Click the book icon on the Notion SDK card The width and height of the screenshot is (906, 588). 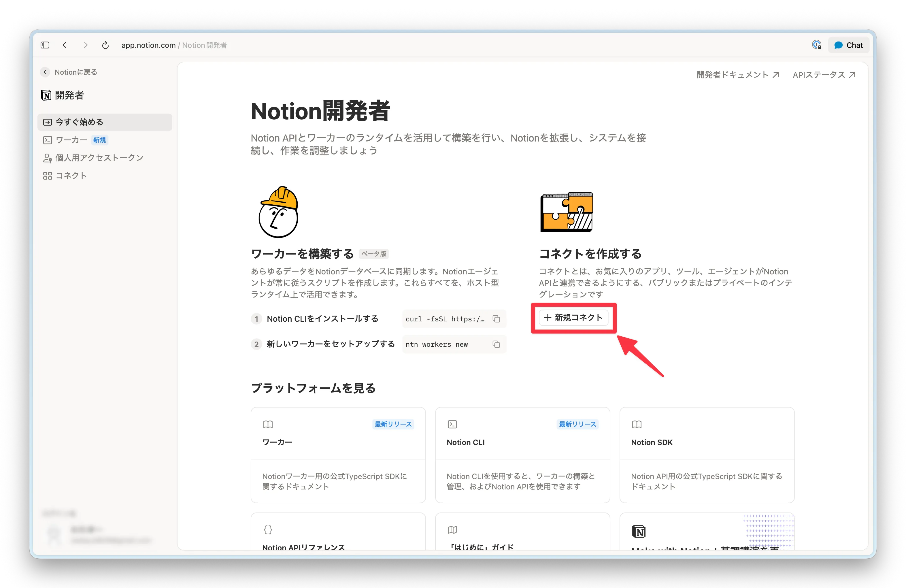(x=637, y=424)
